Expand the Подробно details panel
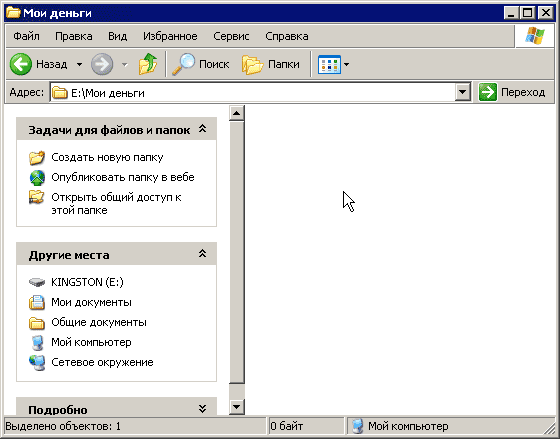This screenshot has height=439, width=560. click(202, 409)
